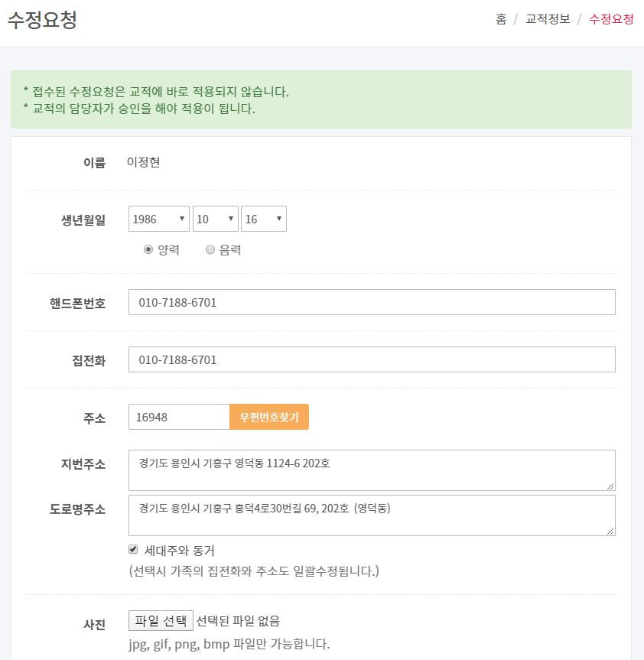Click the 도로명주소 textarea resize handle
The height and width of the screenshot is (660, 644).
[611, 532]
